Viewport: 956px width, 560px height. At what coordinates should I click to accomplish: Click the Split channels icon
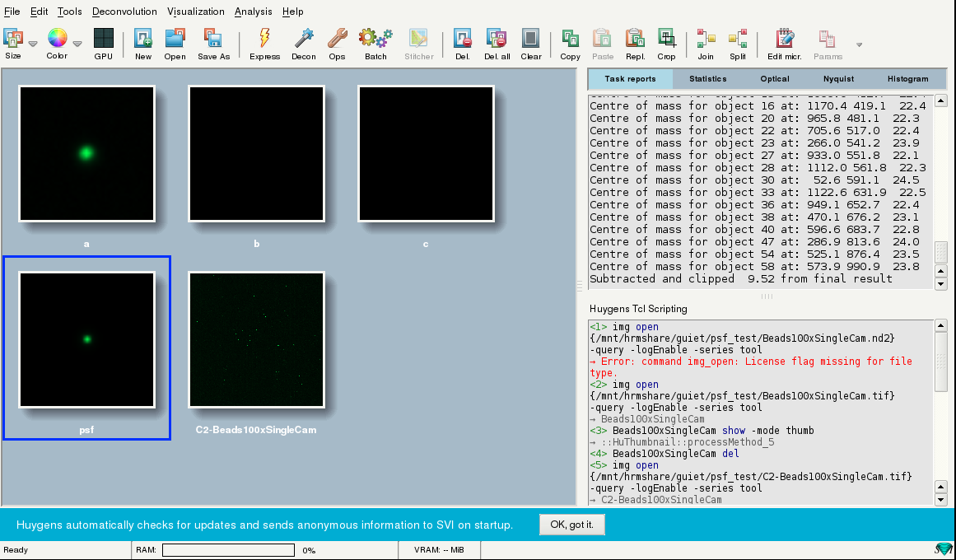pyautogui.click(x=738, y=39)
